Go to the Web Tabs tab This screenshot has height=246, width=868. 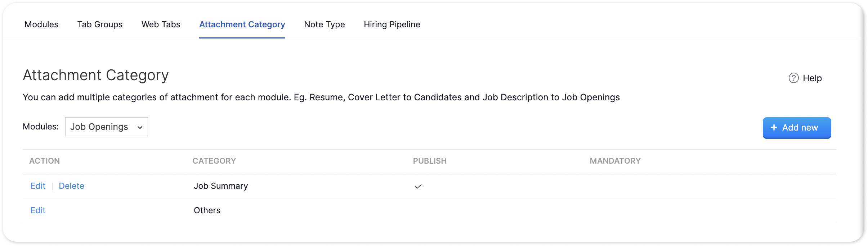click(x=161, y=24)
